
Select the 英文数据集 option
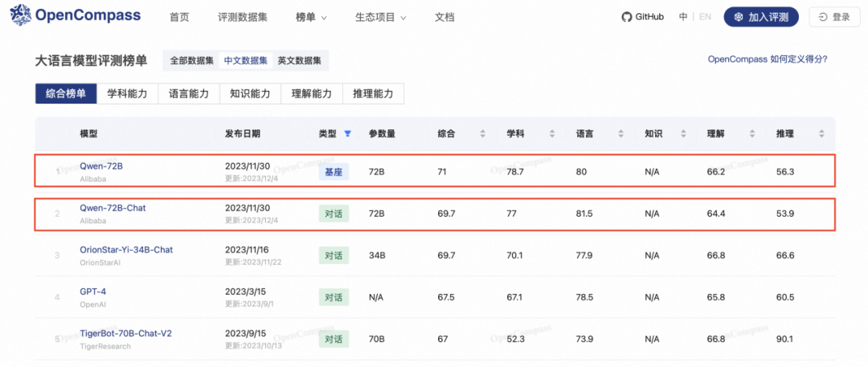(300, 61)
